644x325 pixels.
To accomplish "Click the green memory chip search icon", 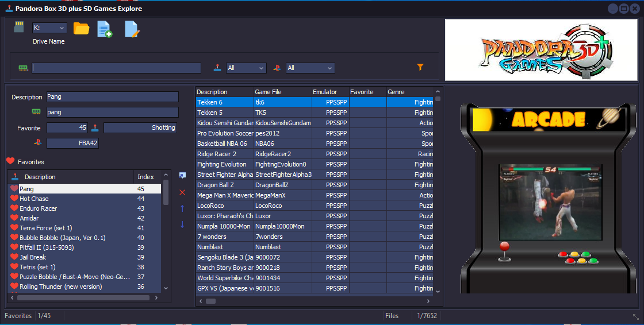I will [24, 68].
